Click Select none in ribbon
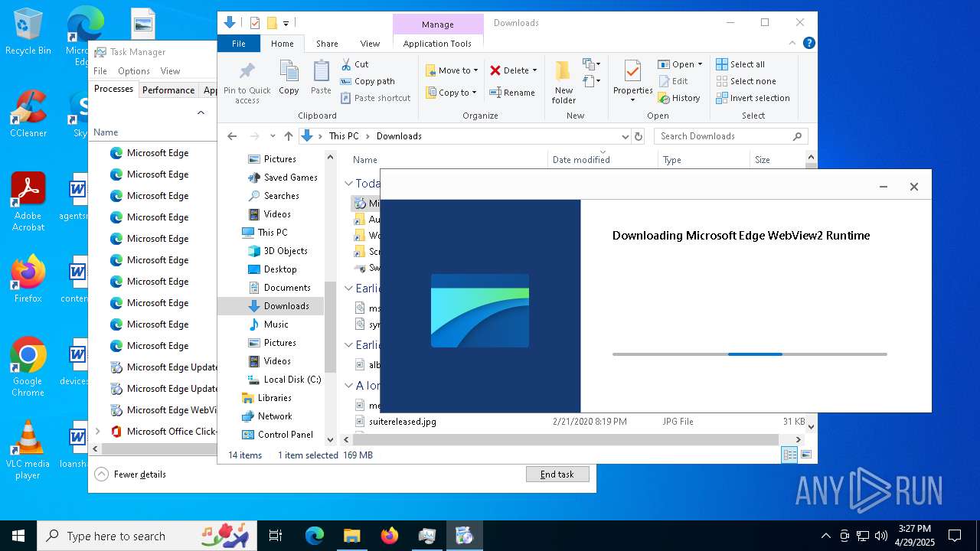Image resolution: width=980 pixels, height=551 pixels. (746, 81)
